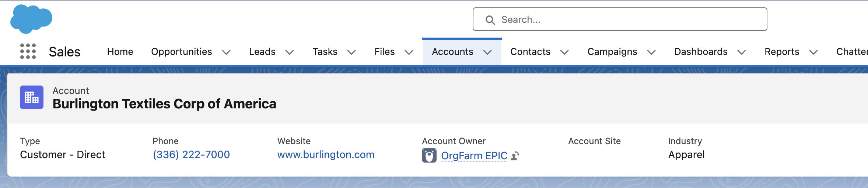This screenshot has height=188, width=868.
Task: Expand the Contacts tab dropdown chevron
Action: 564,52
